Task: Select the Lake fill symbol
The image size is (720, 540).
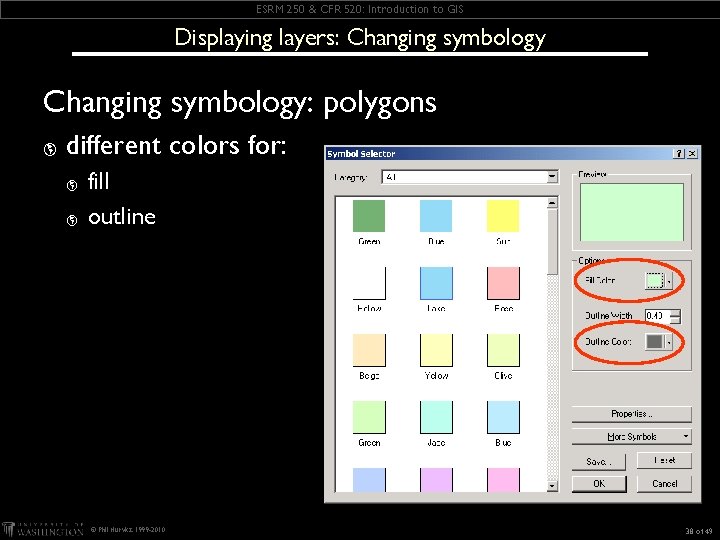Action: (436, 283)
